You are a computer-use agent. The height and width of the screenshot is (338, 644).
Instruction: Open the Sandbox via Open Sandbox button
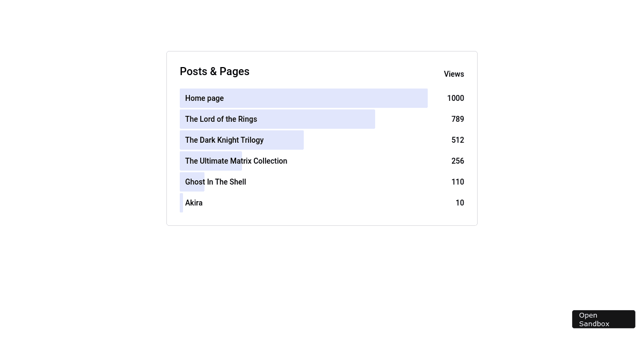pos(603,319)
